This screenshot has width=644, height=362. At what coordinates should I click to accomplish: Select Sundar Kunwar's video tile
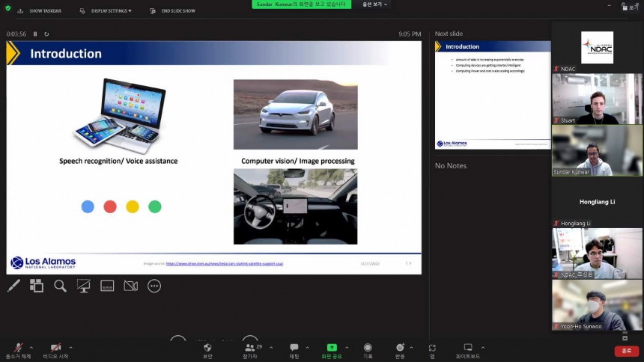coord(597,150)
